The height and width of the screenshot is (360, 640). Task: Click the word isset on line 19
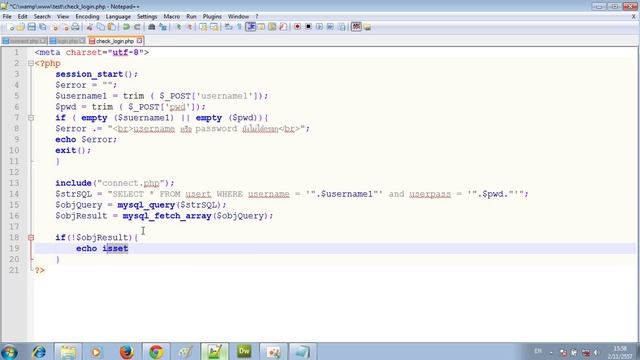tap(116, 248)
